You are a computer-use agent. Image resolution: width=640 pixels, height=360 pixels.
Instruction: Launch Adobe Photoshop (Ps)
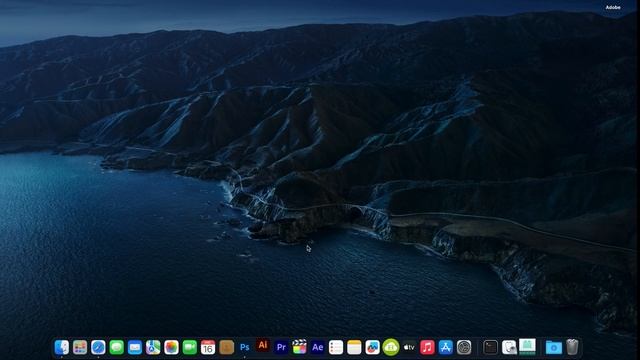click(244, 347)
